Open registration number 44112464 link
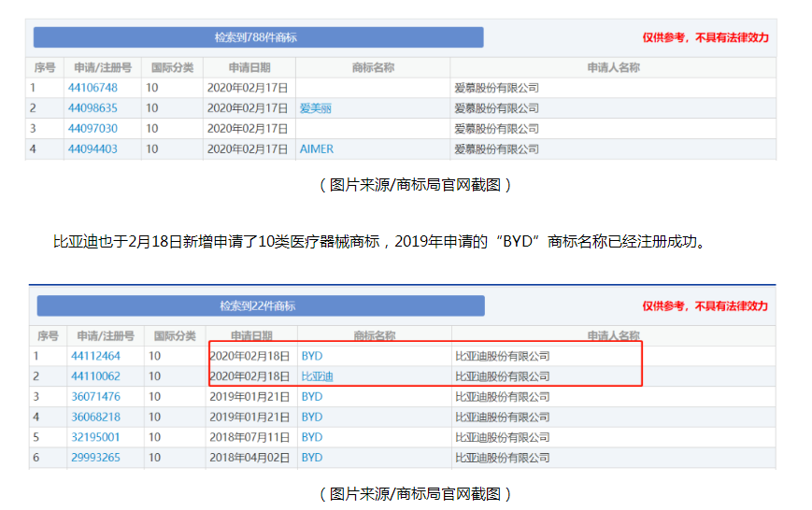 pyautogui.click(x=96, y=356)
